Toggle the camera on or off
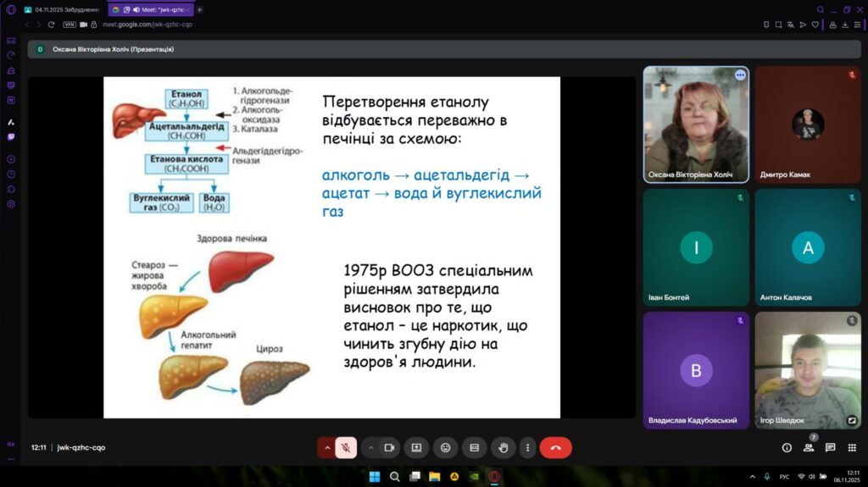868x487 pixels. [390, 447]
